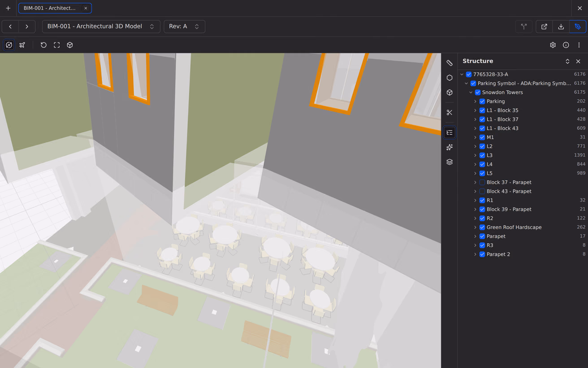This screenshot has width=588, height=368.
Task: Toggle the markup pen tool button
Action: 578,26
